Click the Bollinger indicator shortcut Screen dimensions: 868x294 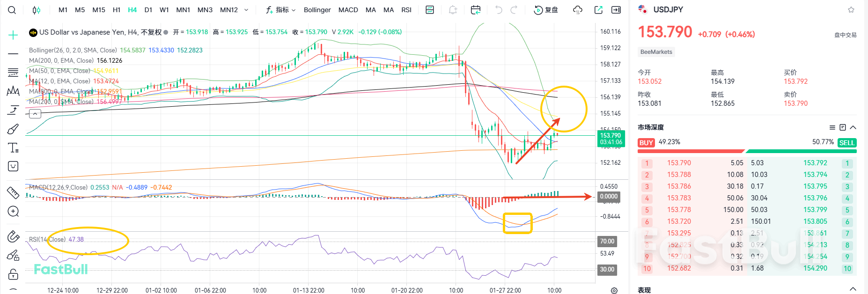point(317,10)
